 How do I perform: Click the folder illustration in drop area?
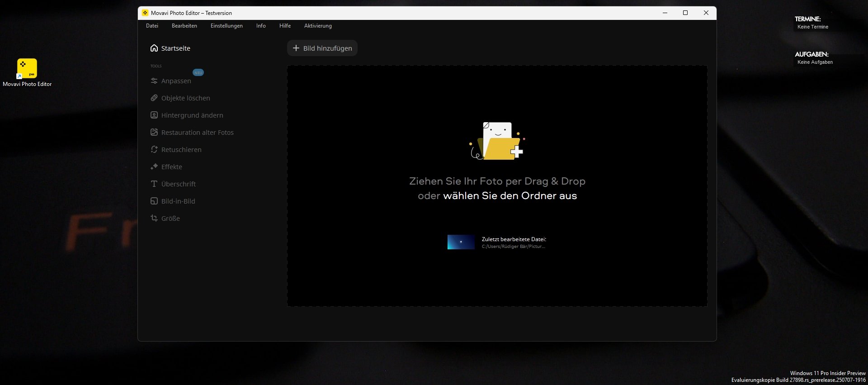point(497,141)
